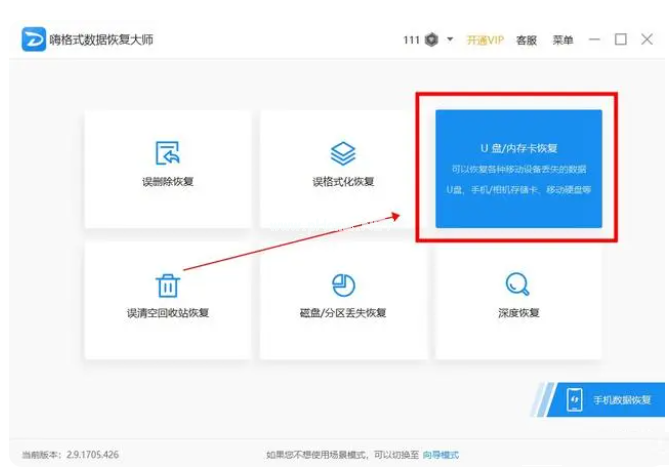
Task: Click the 开通VIP link
Action: [485, 40]
